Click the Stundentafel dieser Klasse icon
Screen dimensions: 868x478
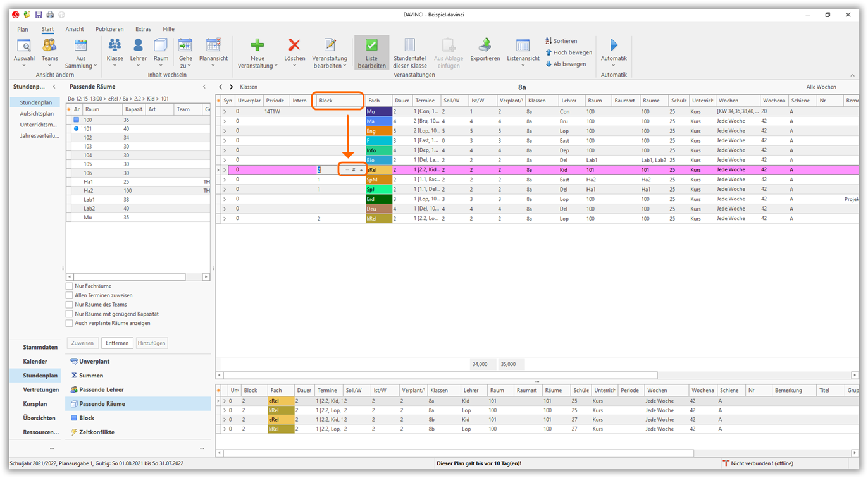click(409, 46)
